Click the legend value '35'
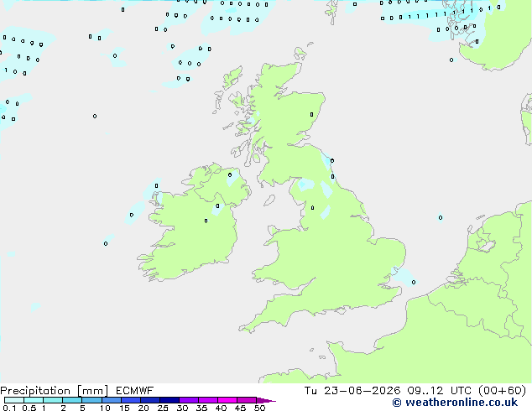The width and height of the screenshot is (532, 411). pyautogui.click(x=201, y=408)
